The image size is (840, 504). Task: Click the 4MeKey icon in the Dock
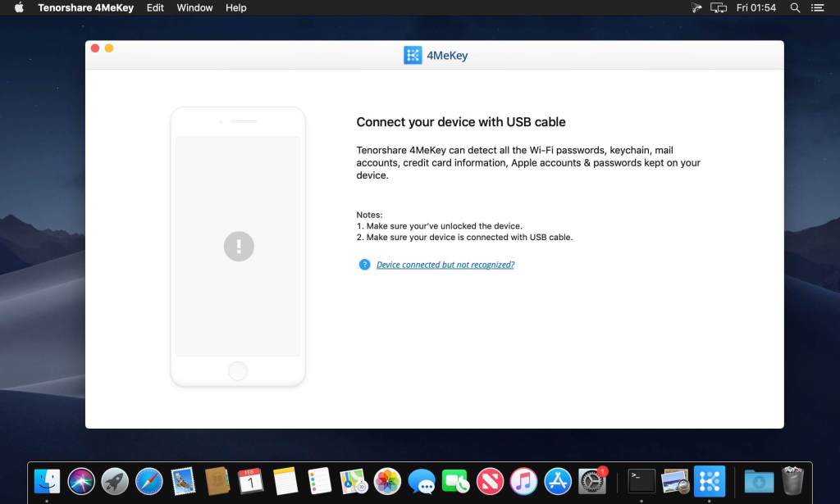click(x=710, y=481)
